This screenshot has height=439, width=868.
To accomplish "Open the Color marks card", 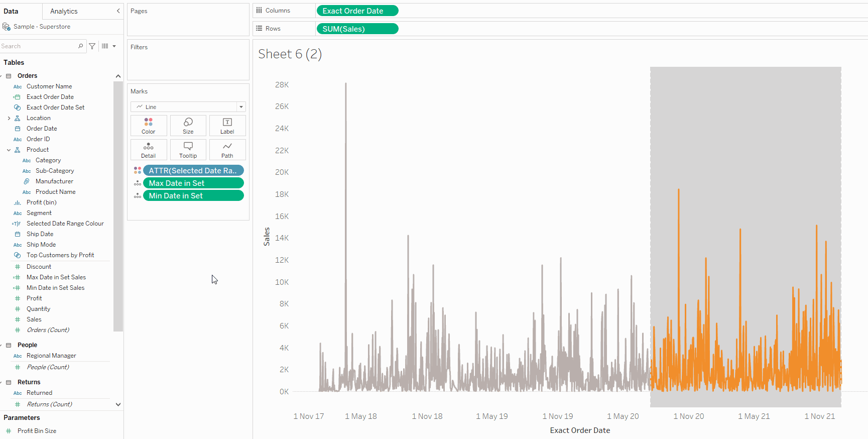I will tap(149, 126).
